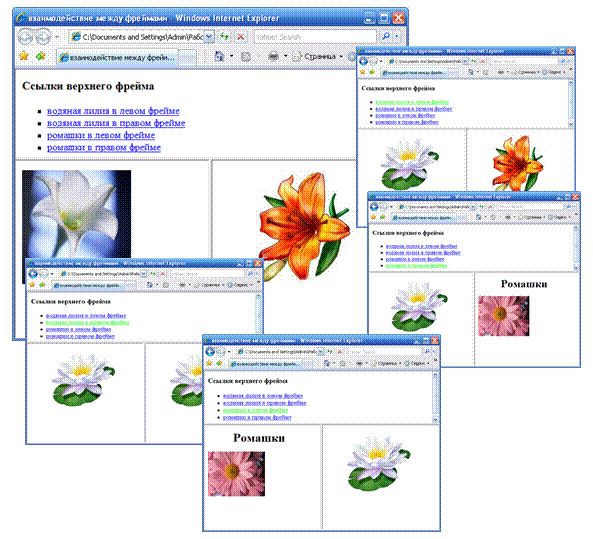Open the Страница menu dropdown
Viewport: 593px width, 539px height.
[x=317, y=56]
